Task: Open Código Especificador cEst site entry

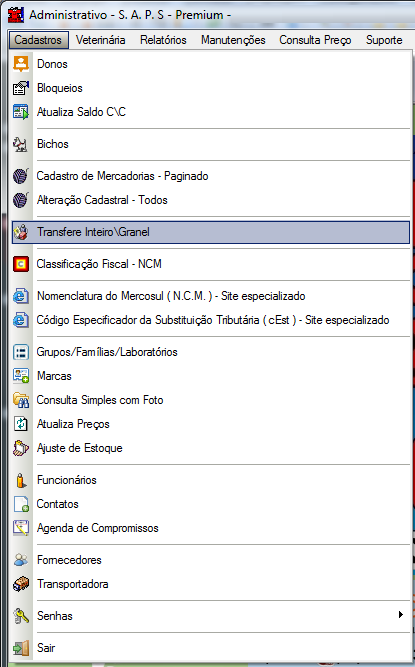Action: 211,320
